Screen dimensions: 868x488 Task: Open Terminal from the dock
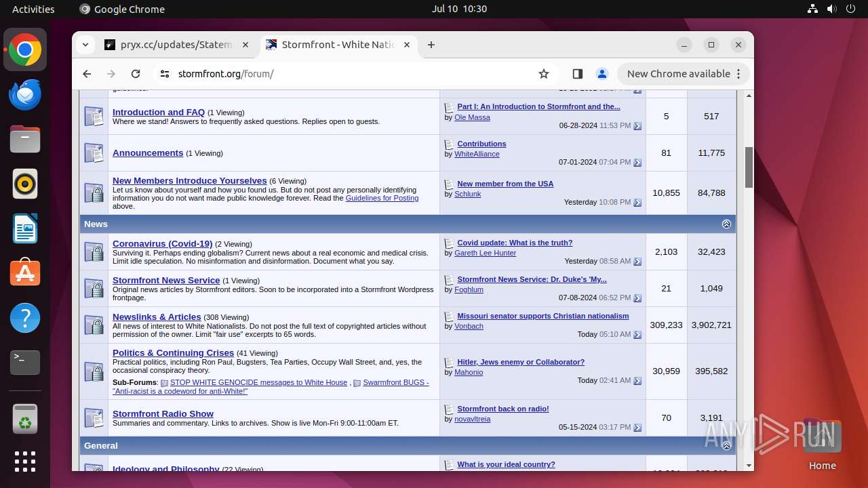point(25,363)
